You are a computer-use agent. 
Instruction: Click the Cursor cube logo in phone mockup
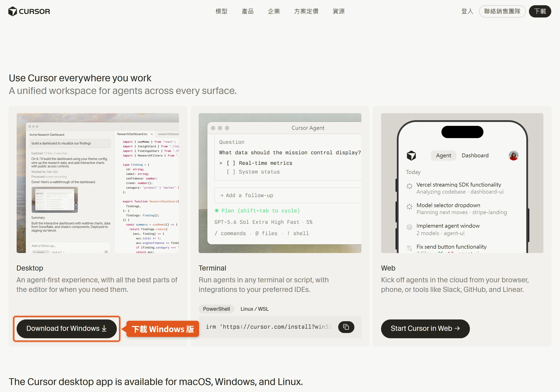pyautogui.click(x=411, y=155)
